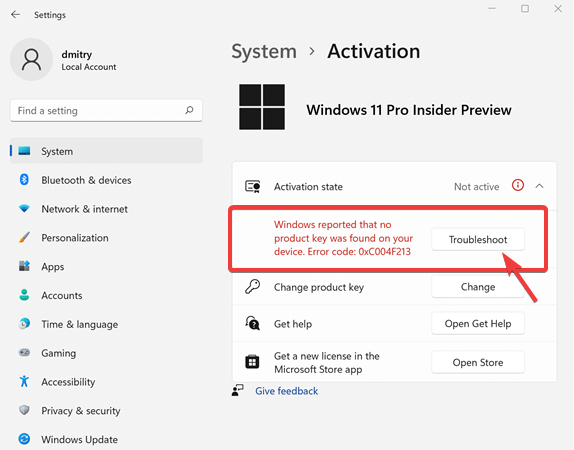Viewport: 574px width, 450px height.
Task: Click the key icon beside Change product key
Action: (x=253, y=287)
